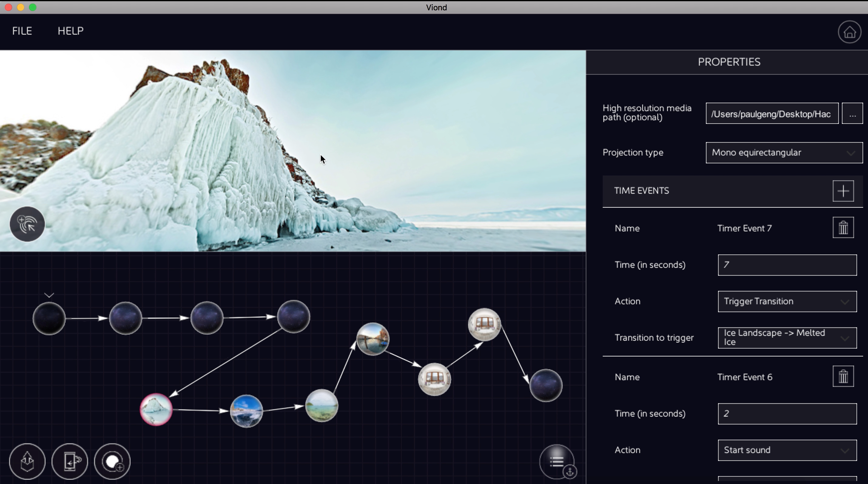Delete Timer Event 6 with trash icon
Screen dimensions: 868x484
[843, 376]
